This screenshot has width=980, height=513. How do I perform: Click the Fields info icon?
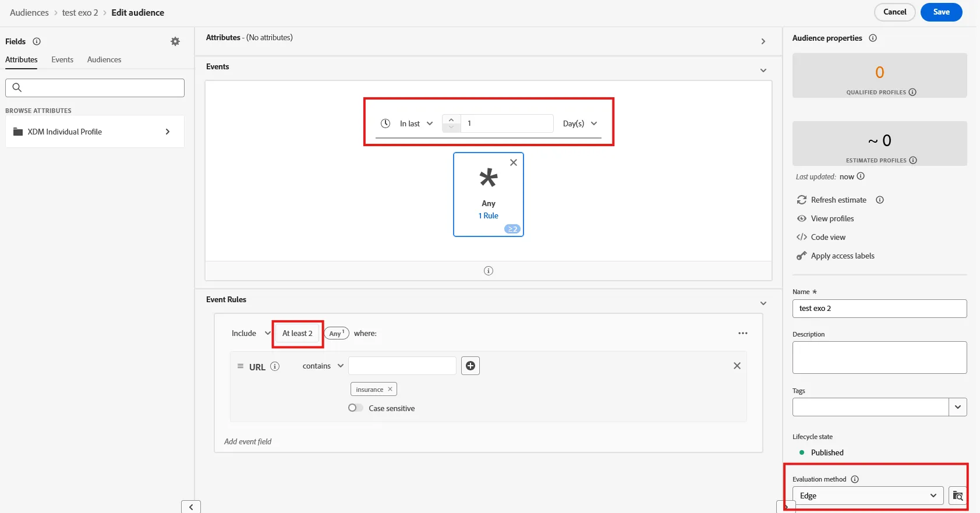tap(37, 41)
